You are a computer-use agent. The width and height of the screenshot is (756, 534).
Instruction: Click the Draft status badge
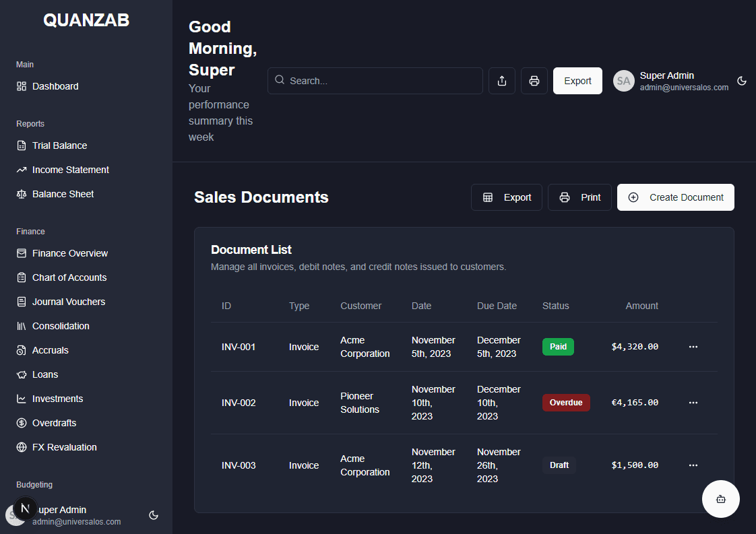tap(559, 465)
